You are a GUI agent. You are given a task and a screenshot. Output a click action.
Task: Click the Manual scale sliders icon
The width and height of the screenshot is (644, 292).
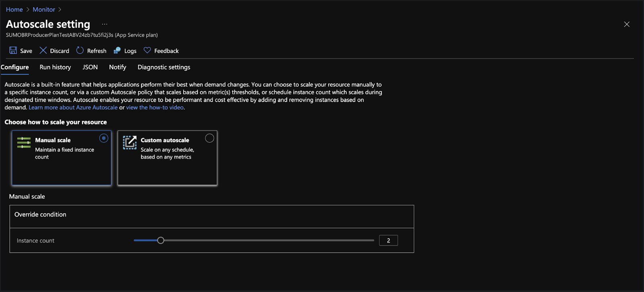pyautogui.click(x=24, y=142)
